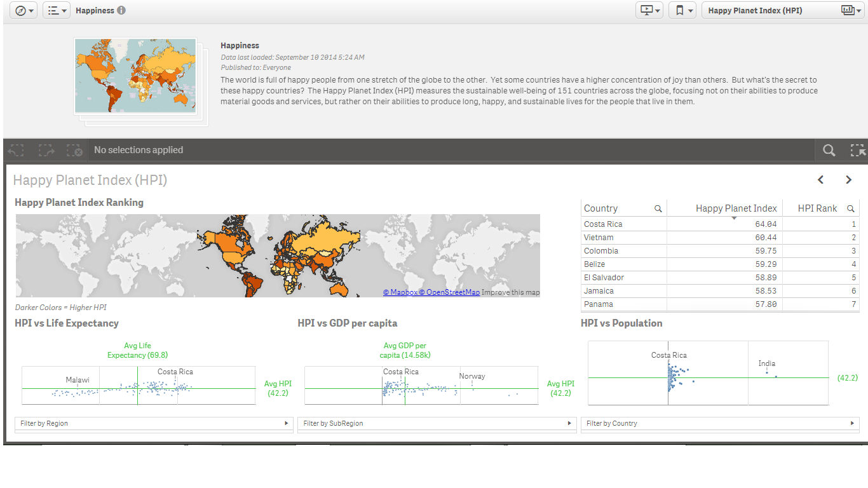Click the 64.04 index value
This screenshot has width=868, height=488.
(x=766, y=224)
